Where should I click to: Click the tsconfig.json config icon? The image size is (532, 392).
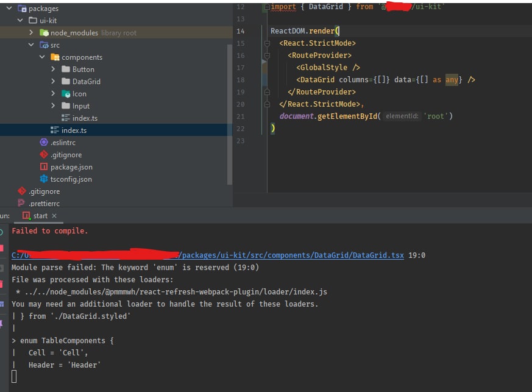44,179
